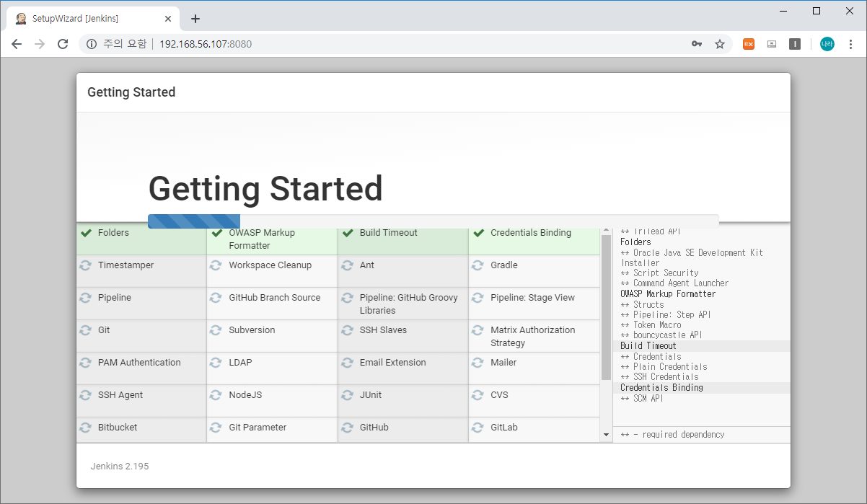Viewport: 867px width, 504px height.
Task: Close the SetupWizard Jenkins tab
Action: [x=167, y=19]
